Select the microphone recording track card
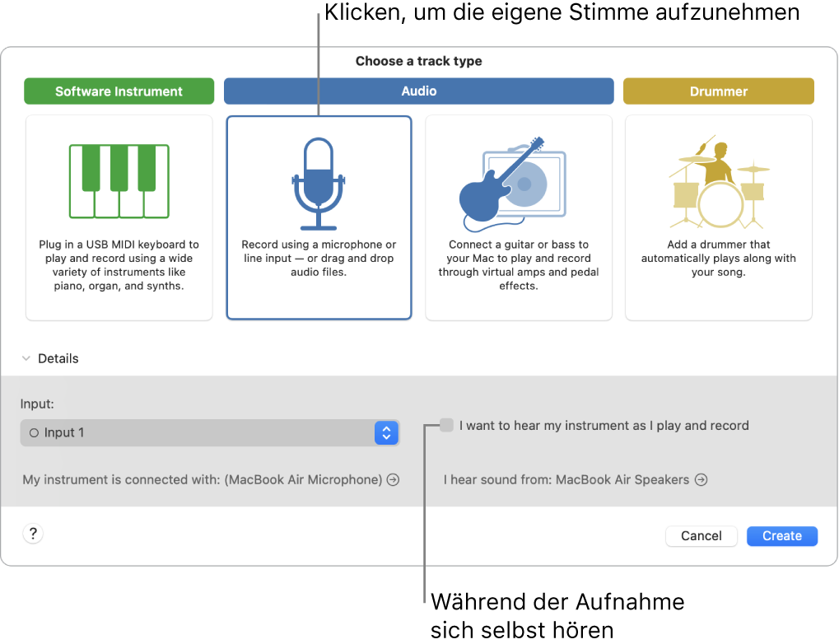The image size is (839, 644). (x=319, y=217)
